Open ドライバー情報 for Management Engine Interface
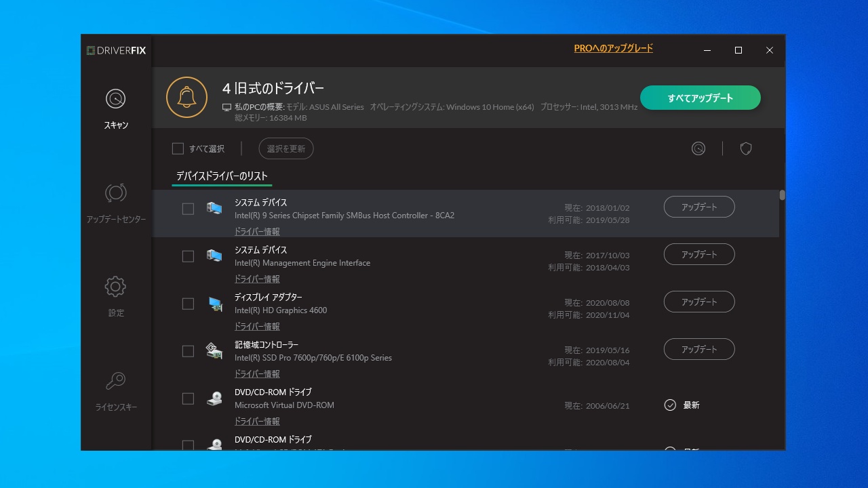The image size is (868, 488). (257, 279)
